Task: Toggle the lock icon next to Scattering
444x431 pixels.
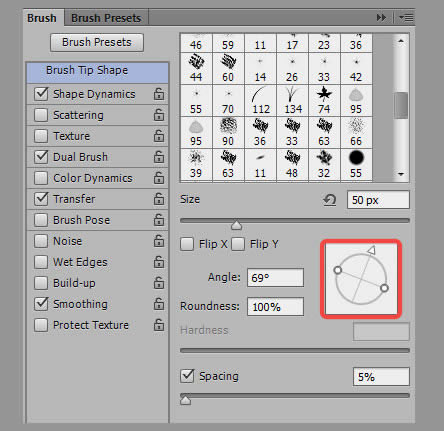Action: [159, 115]
